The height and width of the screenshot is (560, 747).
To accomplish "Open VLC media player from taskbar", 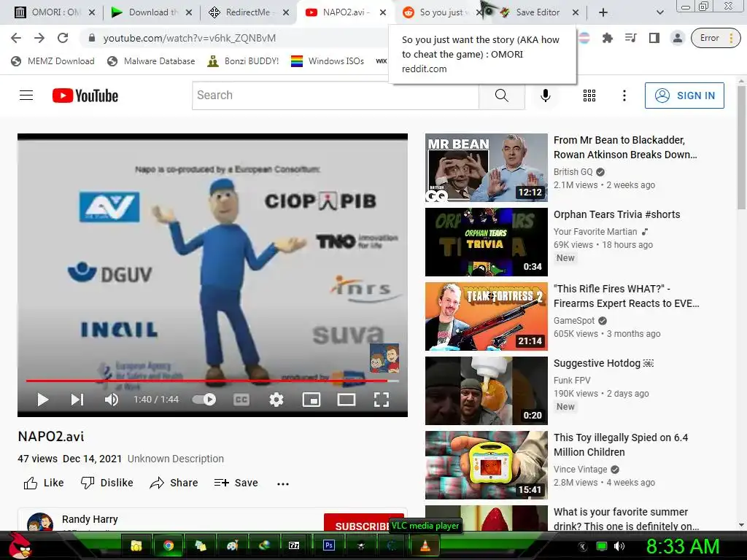I will coord(425,545).
